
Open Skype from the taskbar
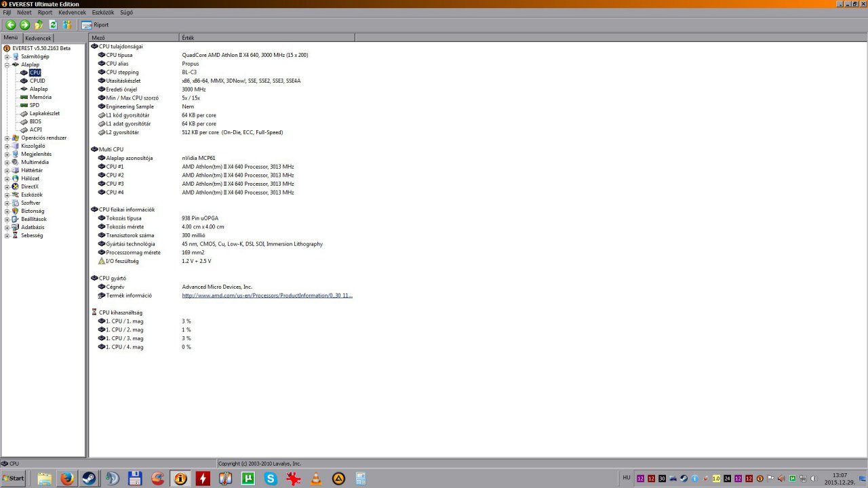pos(271,479)
